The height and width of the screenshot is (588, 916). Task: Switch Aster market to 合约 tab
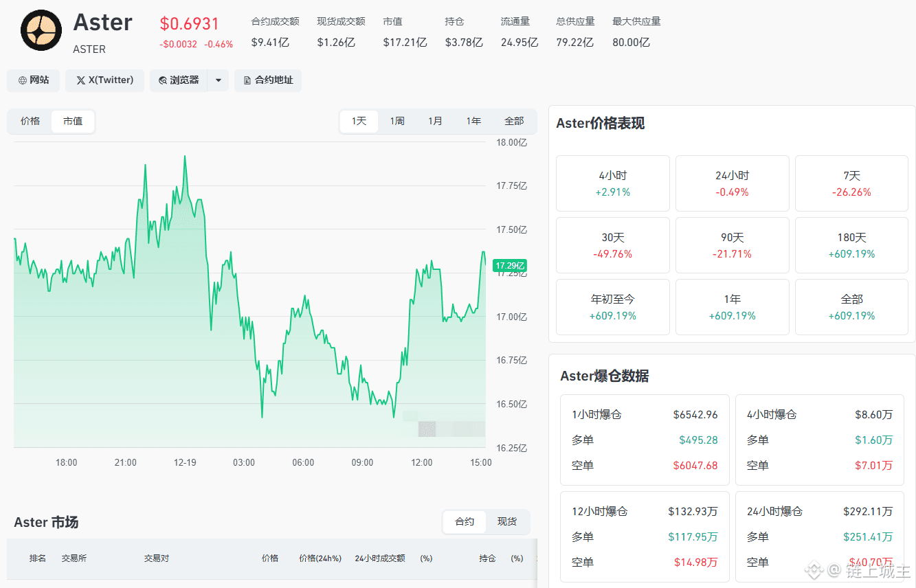(465, 522)
